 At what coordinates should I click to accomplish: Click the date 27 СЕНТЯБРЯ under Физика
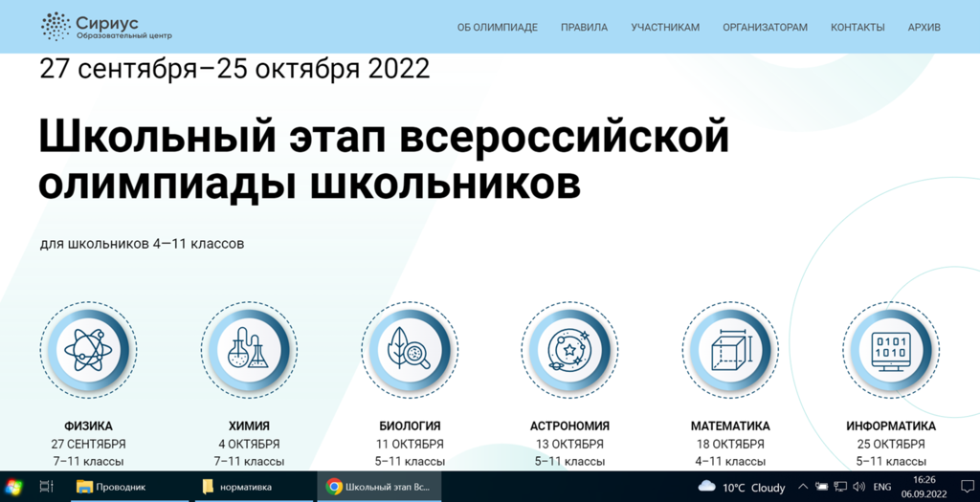pos(88,444)
